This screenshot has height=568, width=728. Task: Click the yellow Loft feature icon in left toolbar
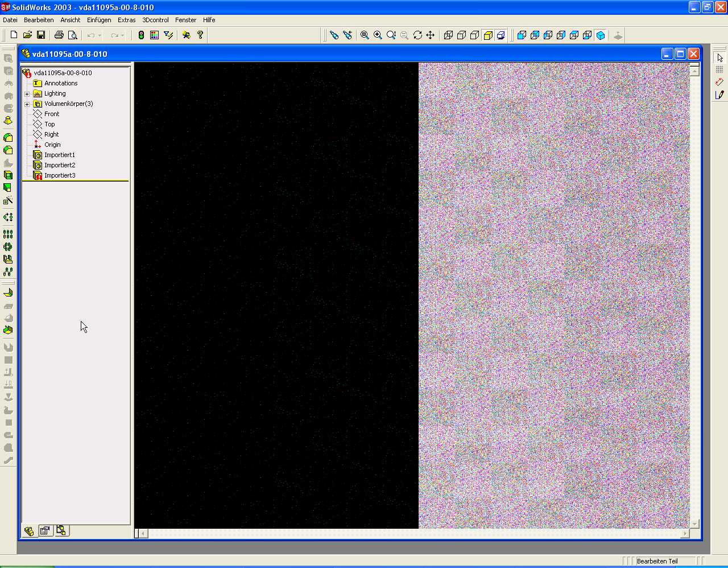click(8, 121)
